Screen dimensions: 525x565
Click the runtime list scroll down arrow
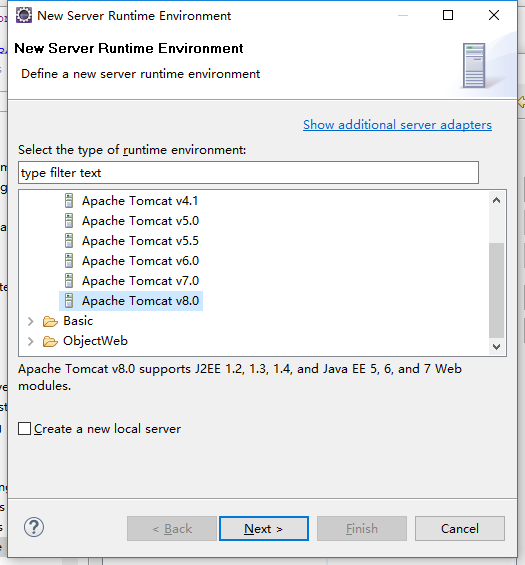[x=497, y=347]
